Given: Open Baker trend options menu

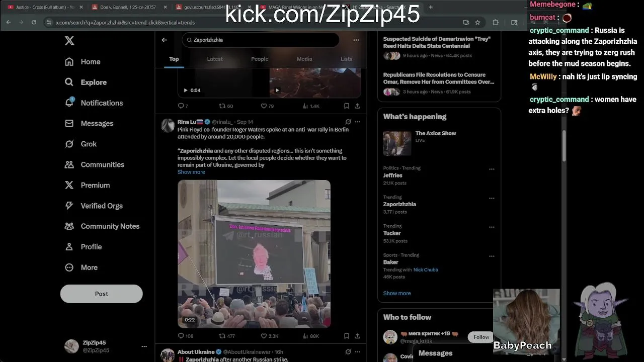Looking at the screenshot, I should 492,256.
